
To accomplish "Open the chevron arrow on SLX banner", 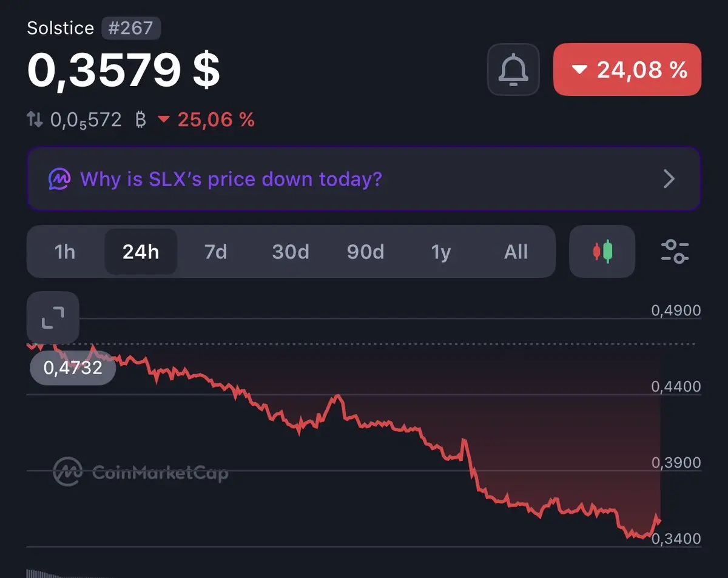I will [x=669, y=179].
